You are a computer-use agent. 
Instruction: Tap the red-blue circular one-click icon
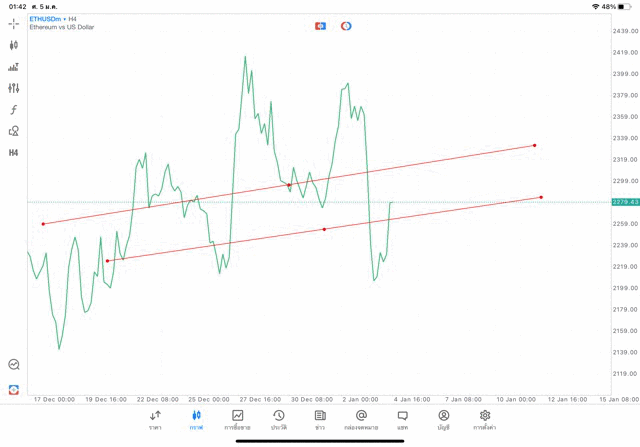[x=346, y=26]
